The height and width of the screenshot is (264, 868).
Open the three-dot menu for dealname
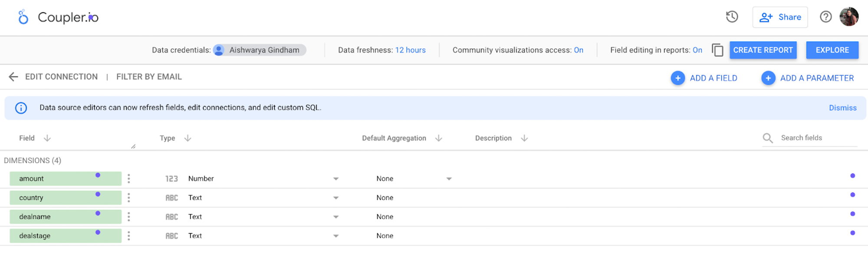(x=128, y=217)
